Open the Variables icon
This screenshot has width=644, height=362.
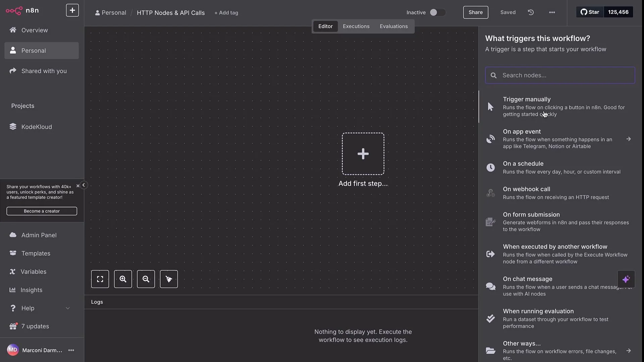12,271
